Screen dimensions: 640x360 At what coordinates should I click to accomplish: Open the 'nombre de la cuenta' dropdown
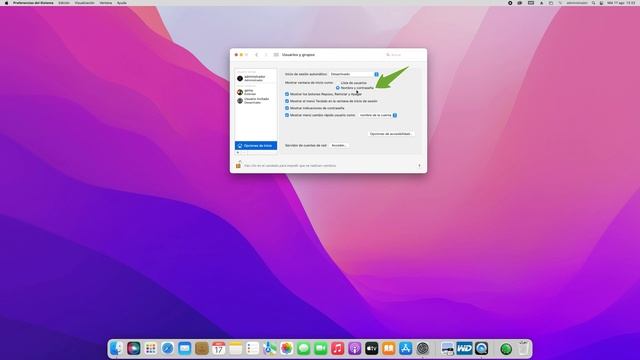(378, 116)
